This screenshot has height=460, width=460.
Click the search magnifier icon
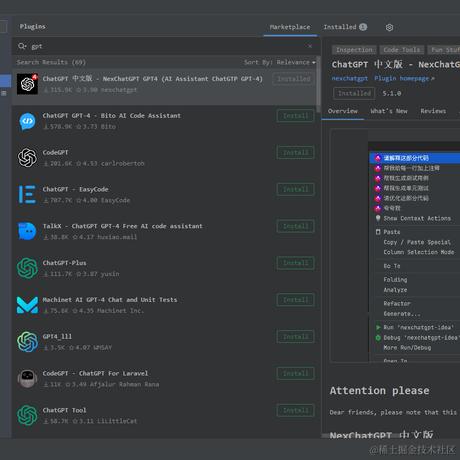22,46
